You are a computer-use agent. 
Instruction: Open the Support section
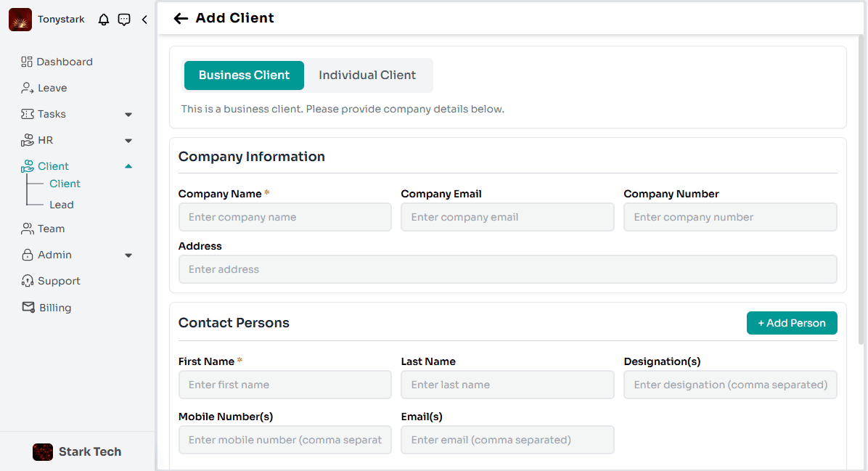point(51,281)
